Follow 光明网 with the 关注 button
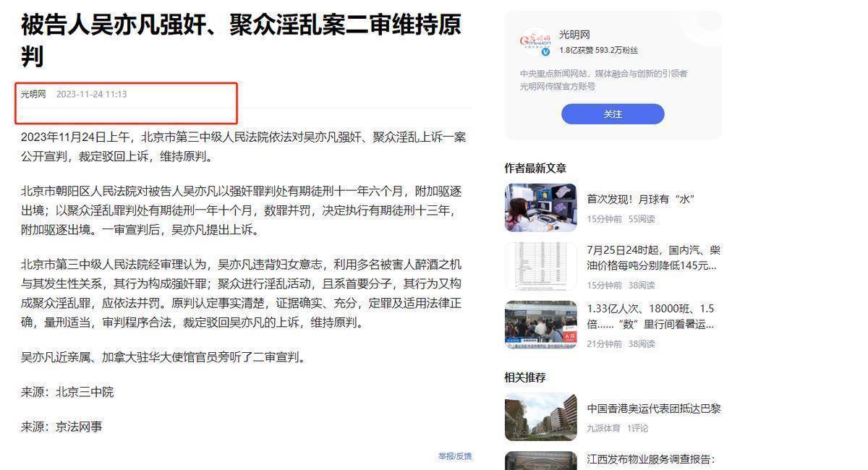 pos(613,114)
